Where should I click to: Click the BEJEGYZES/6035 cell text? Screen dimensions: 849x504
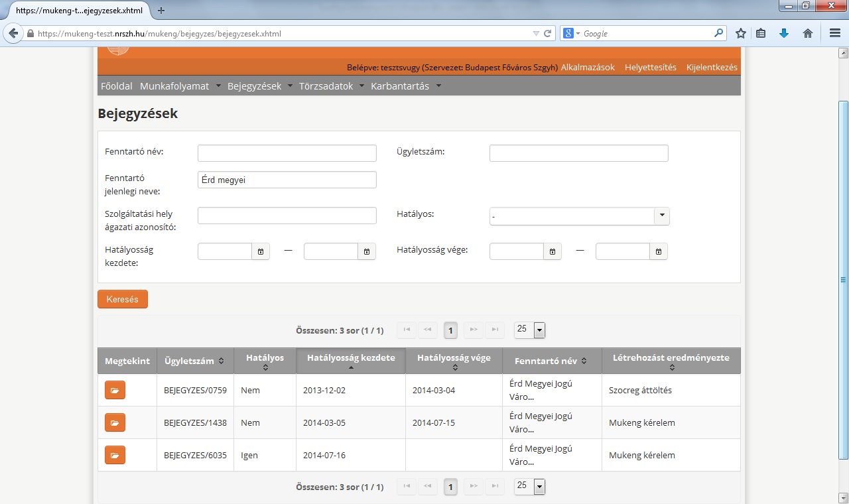point(195,455)
